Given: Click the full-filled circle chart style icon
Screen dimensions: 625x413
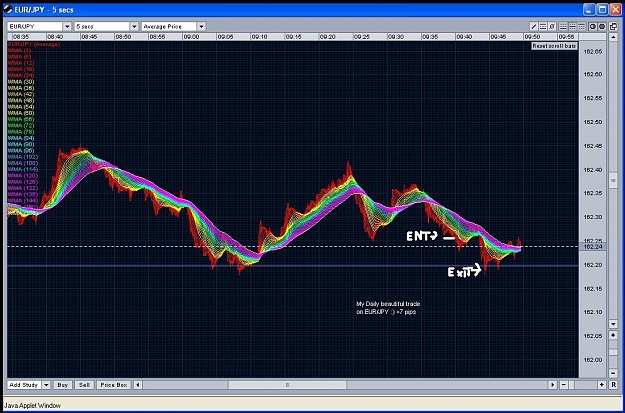Looking at the screenshot, I should (602, 27).
